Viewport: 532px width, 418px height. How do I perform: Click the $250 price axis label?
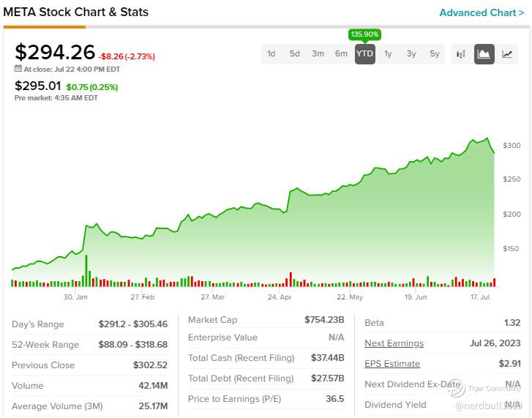point(512,179)
